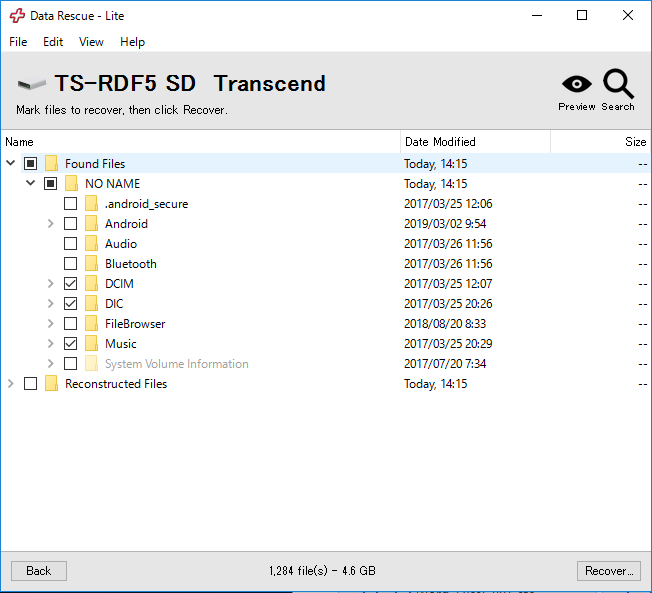Click the date 2019/03/02 9:54
Viewport: 652px width, 593px height.
tap(445, 224)
